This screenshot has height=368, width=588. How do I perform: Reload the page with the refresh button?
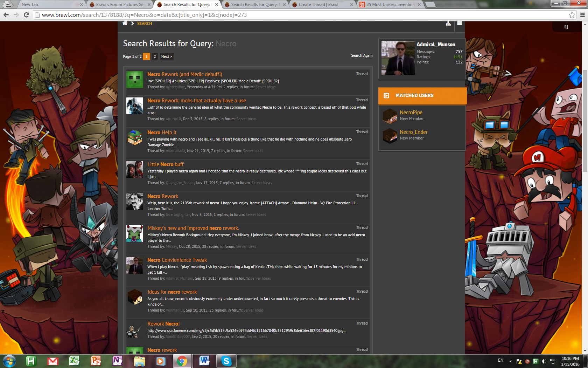pos(26,15)
